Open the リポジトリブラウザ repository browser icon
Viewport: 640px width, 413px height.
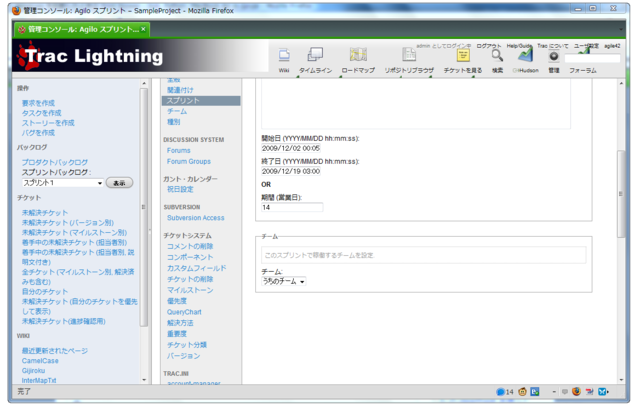click(x=409, y=54)
